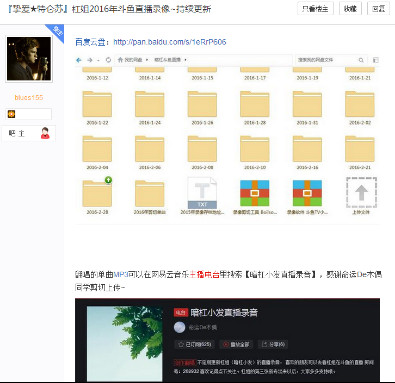395x383 pixels.
Task: Click the orange badge icon under blues155
Action: (11, 114)
